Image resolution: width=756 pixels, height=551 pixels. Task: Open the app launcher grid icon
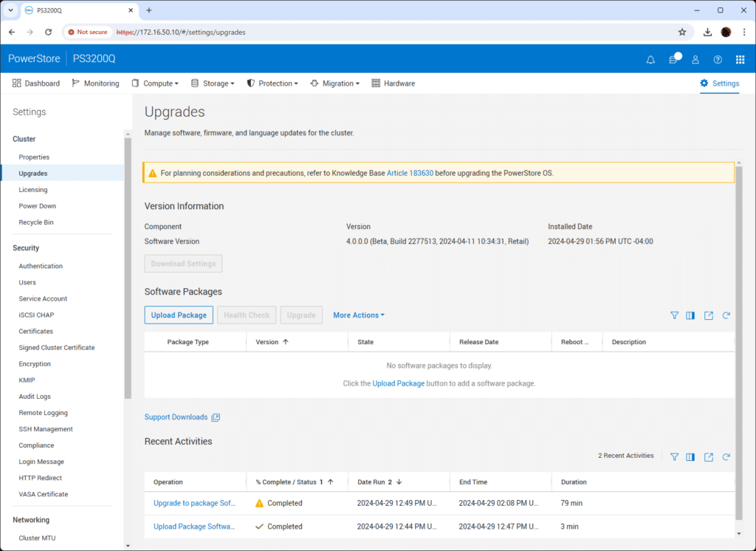[740, 59]
